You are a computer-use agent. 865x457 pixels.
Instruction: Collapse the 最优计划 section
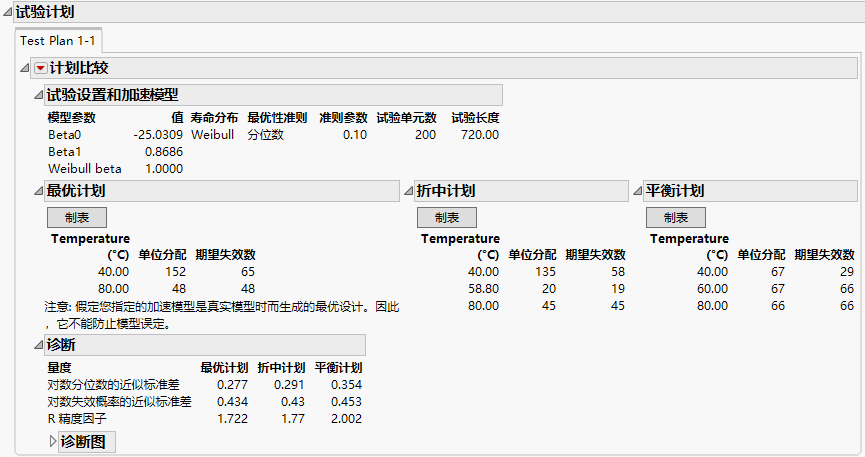coord(38,191)
